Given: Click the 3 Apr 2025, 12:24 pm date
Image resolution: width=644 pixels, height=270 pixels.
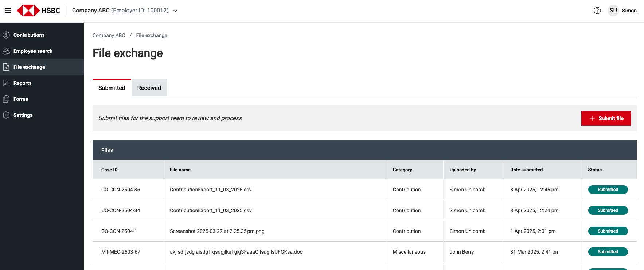Looking at the screenshot, I should [x=534, y=210].
